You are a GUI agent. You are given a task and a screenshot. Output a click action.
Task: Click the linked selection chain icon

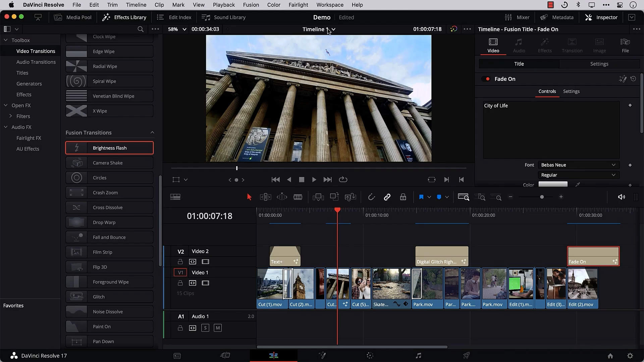point(387,197)
